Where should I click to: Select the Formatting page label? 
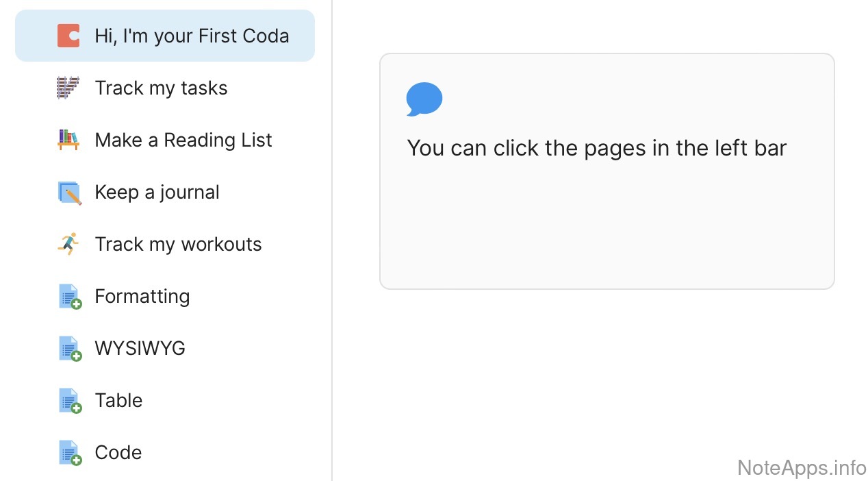[142, 296]
